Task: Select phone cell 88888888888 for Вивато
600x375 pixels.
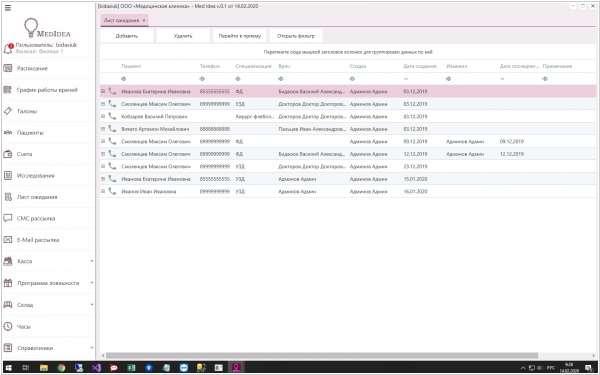Action: tap(215, 129)
